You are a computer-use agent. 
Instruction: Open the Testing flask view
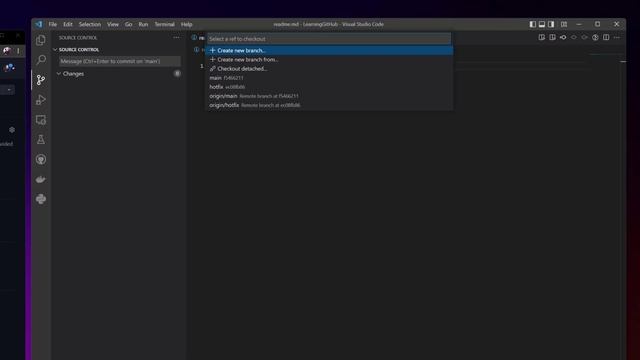[x=41, y=140]
